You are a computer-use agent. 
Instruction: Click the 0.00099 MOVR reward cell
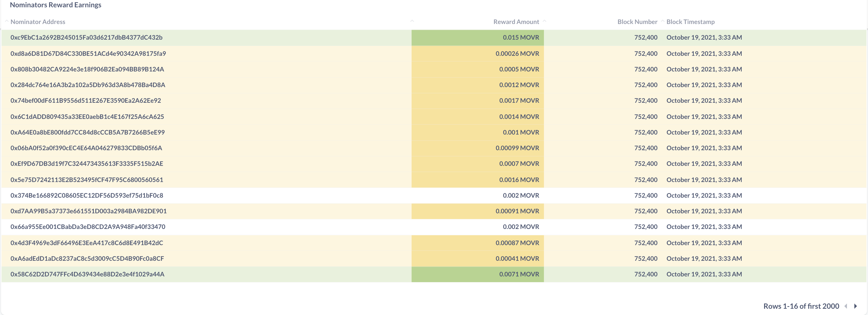(478, 148)
